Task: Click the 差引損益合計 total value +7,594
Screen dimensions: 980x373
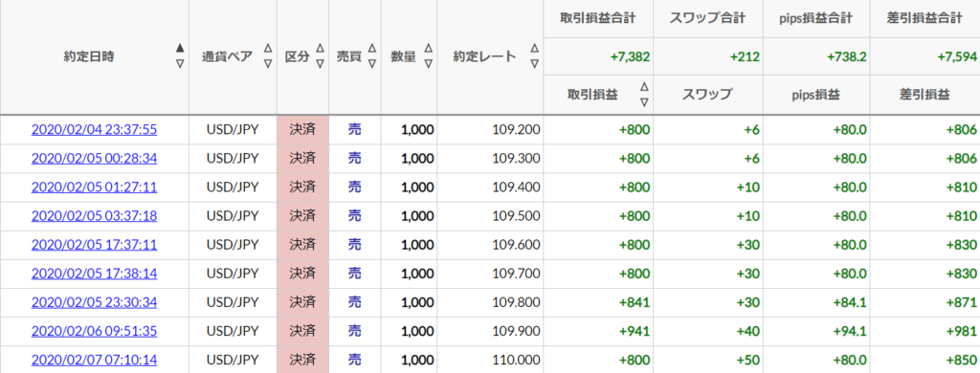Action: click(957, 56)
